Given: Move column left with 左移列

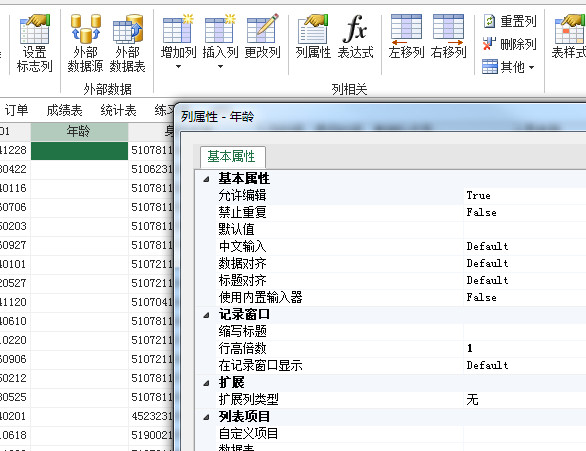Looking at the screenshot, I should point(406,37).
